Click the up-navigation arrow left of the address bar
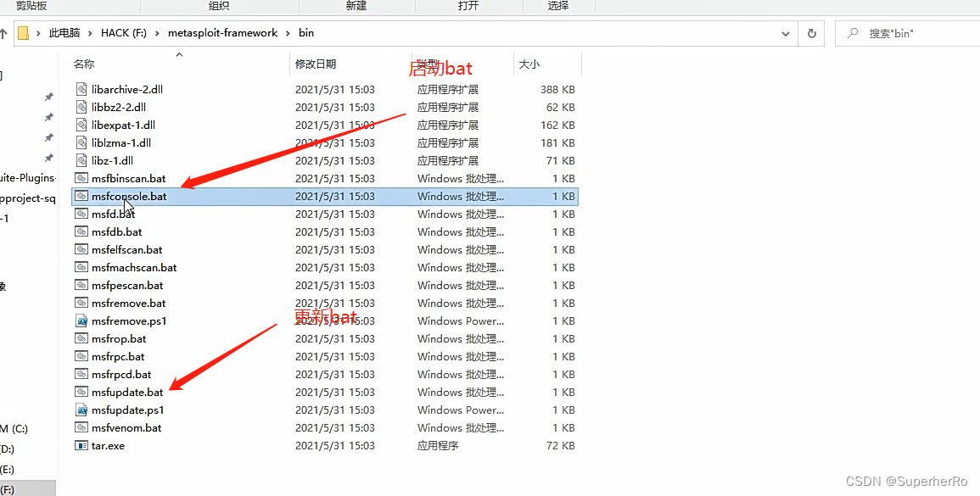 pyautogui.click(x=7, y=33)
